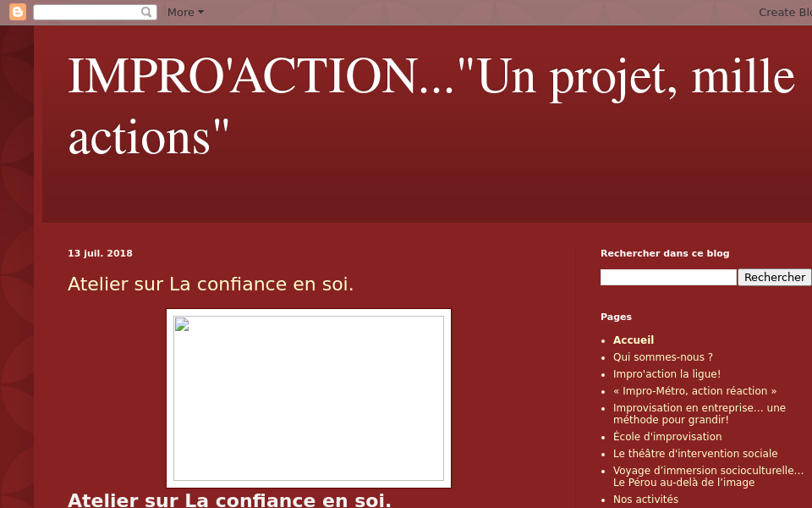Image resolution: width=812 pixels, height=508 pixels.
Task: Open the post Atelier sur La confiance en soi
Action: pyautogui.click(x=210, y=284)
